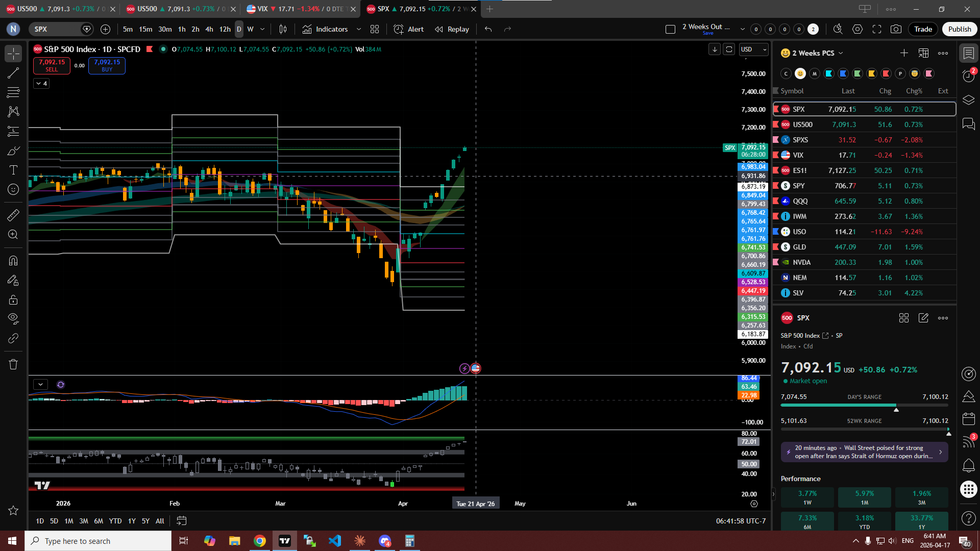This screenshot has height=551, width=980.
Task: Expand collapsed indicator legend showing 4
Action: pos(41,83)
